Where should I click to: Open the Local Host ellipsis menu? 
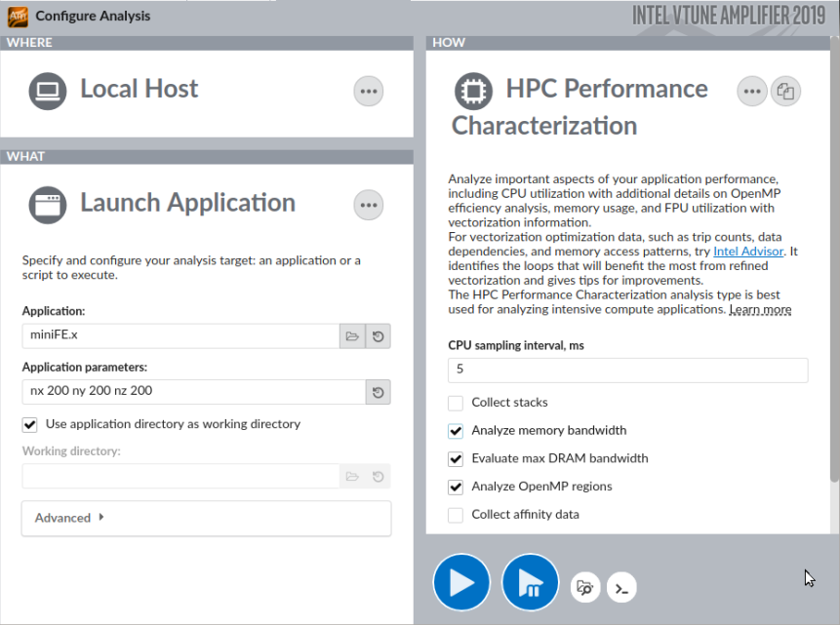(368, 92)
